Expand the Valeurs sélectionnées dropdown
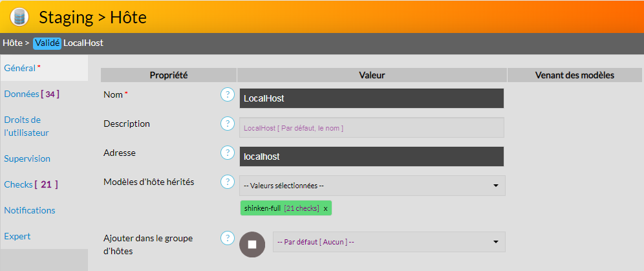This screenshot has height=271, width=644. [372, 186]
